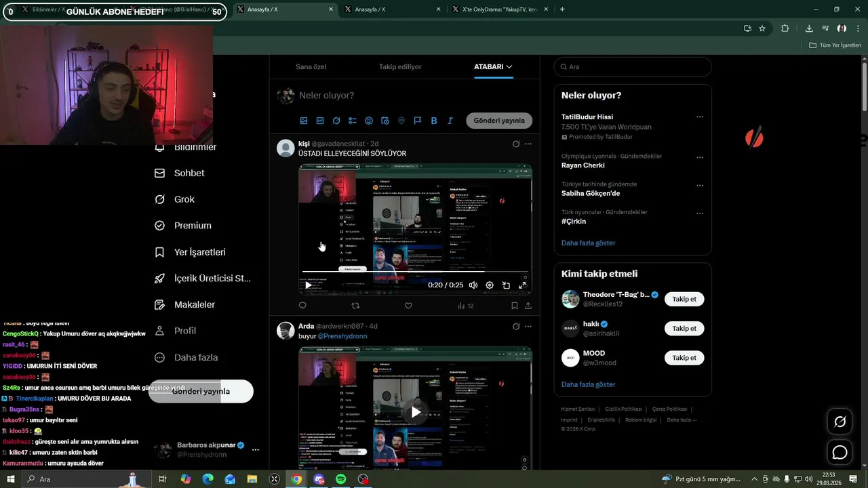Open video settings gear on kişi's video
The height and width of the screenshot is (488, 868).
click(490, 285)
